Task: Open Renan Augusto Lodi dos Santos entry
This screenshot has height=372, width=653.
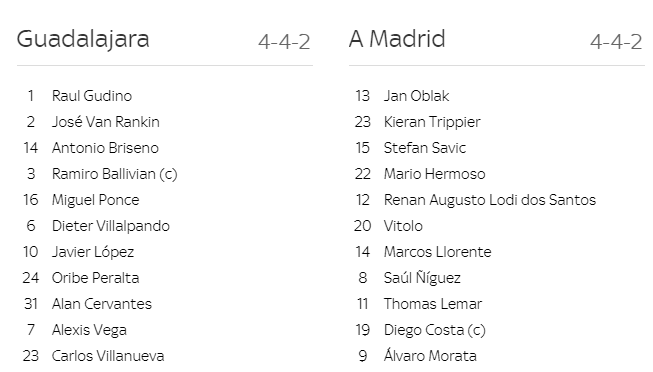Action: [490, 200]
